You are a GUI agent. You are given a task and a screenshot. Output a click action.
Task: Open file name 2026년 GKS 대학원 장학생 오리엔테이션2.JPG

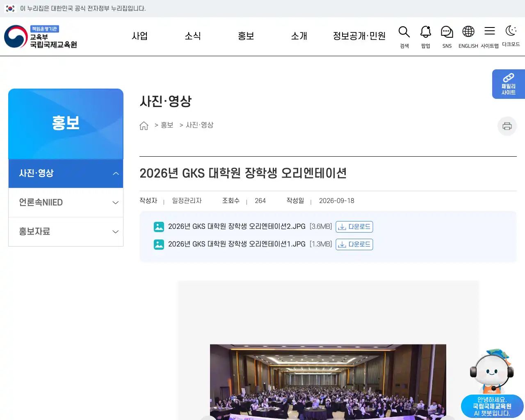coord(237,226)
